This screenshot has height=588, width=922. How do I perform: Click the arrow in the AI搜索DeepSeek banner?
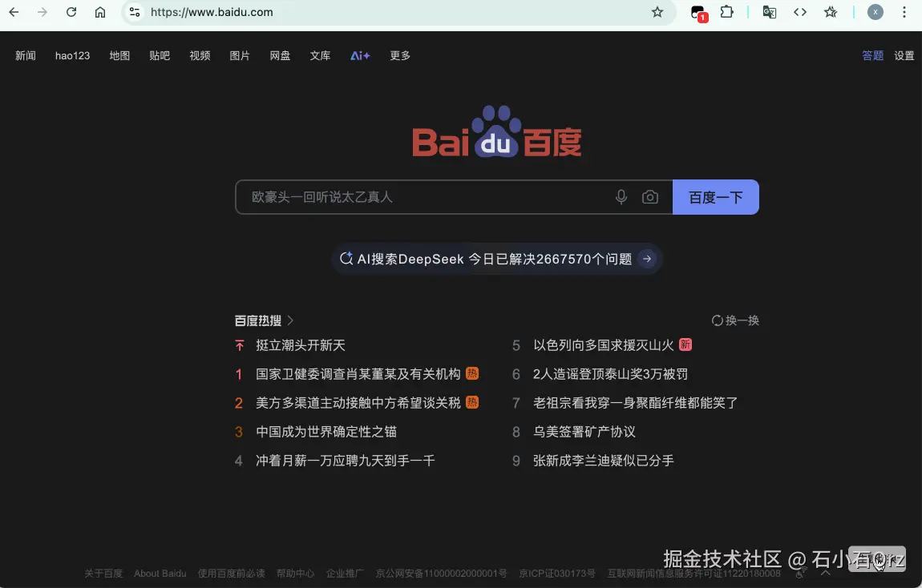tap(647, 259)
